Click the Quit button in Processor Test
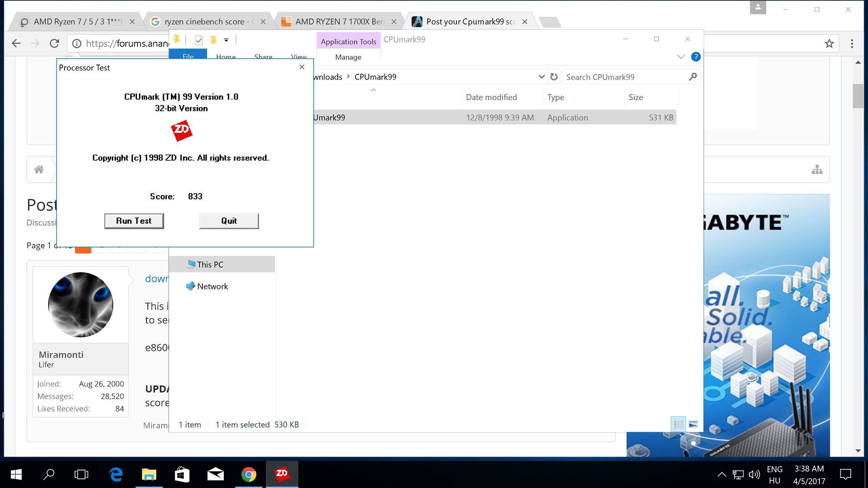This screenshot has width=868, height=488. pos(229,221)
